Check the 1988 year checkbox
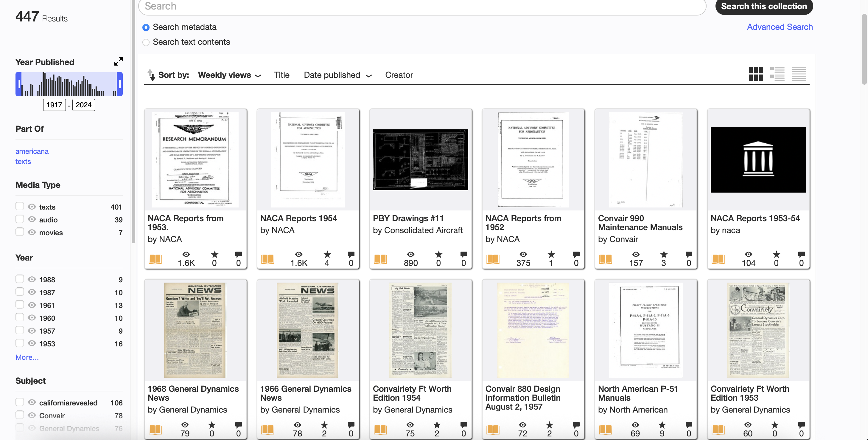Viewport: 868px width, 440px height. tap(20, 279)
